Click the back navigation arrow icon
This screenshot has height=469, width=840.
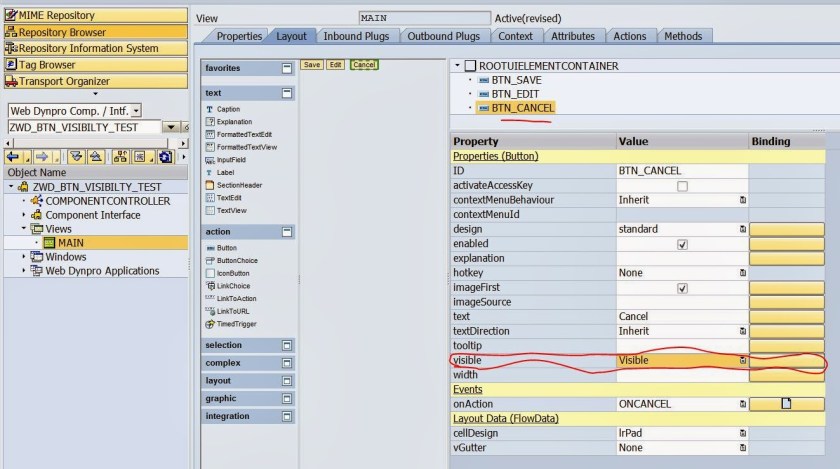(12, 157)
